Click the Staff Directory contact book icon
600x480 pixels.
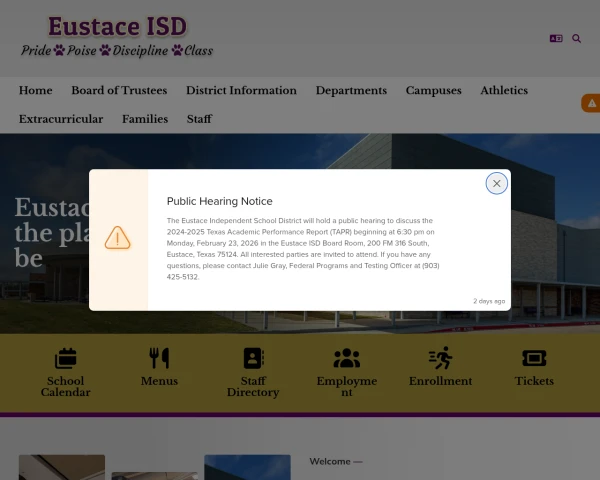[x=253, y=358]
